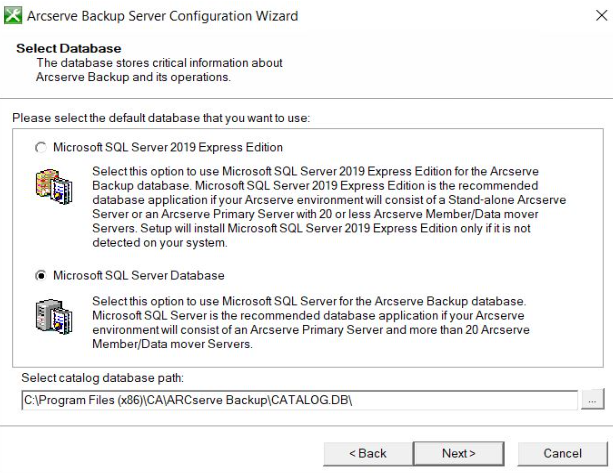Click the "Please select the default database" prompt
This screenshot has width=613, height=473.
click(161, 118)
